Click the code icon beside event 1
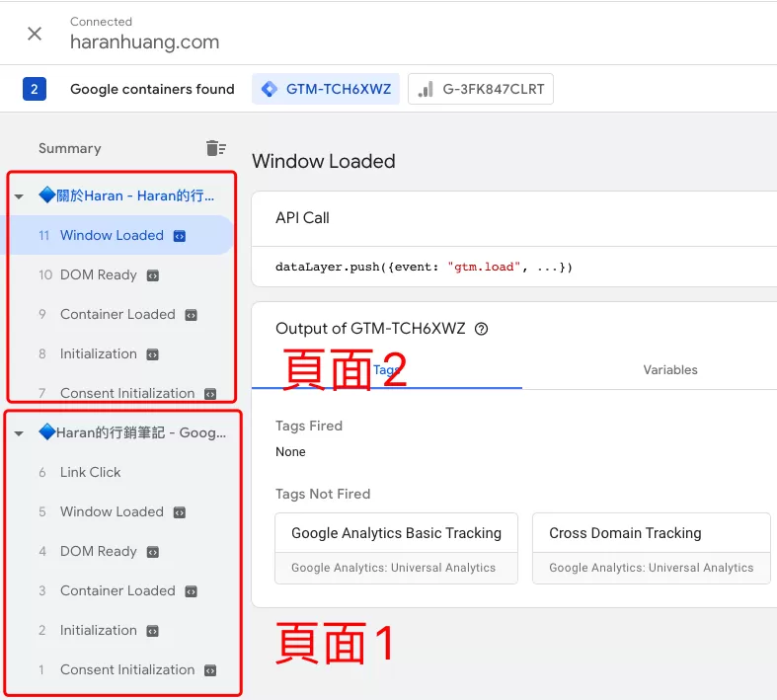Viewport: 777px width, 700px height. coord(210,670)
